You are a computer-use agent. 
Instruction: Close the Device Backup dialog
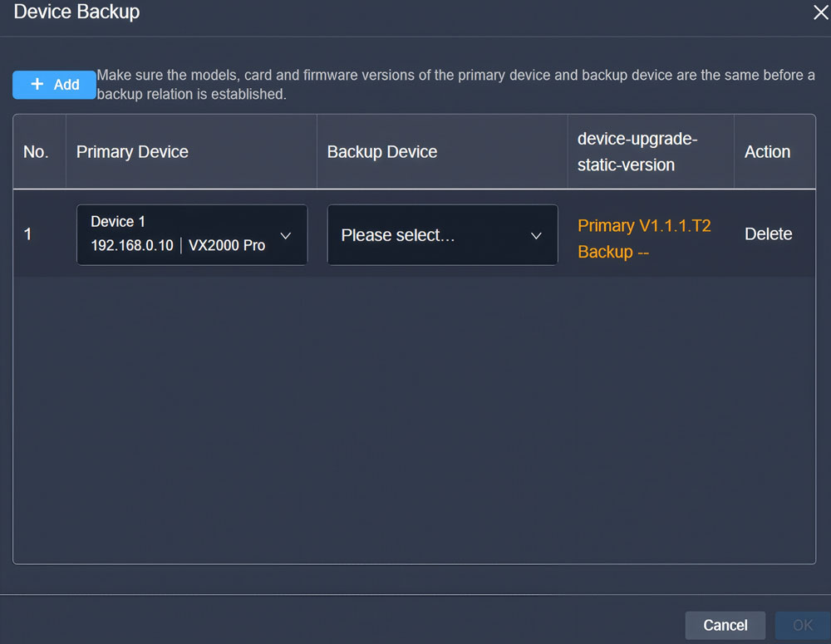point(820,12)
